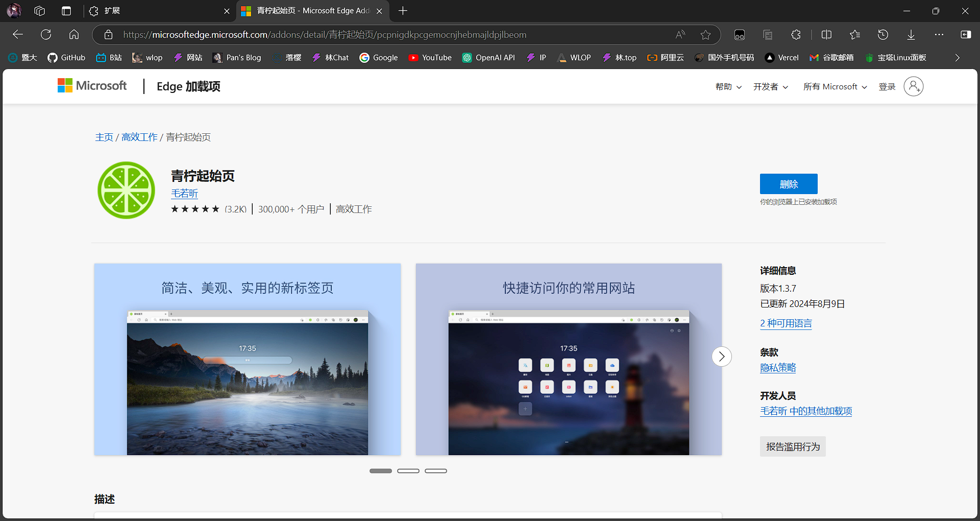Open 毛若昕 中的其他加载项 link
980x521 pixels.
806,411
